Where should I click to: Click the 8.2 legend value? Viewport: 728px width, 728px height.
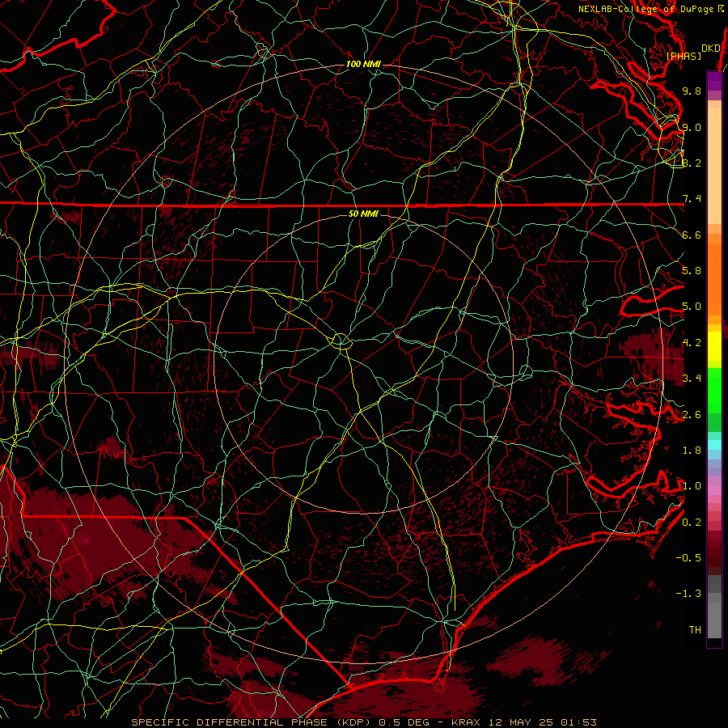pyautogui.click(x=692, y=163)
